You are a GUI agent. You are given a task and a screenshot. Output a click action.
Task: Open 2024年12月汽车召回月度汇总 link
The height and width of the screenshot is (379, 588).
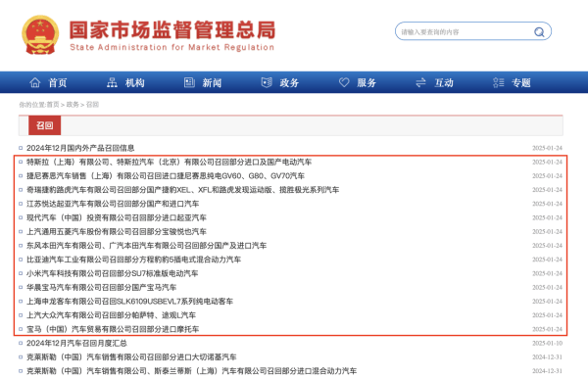click(x=76, y=343)
